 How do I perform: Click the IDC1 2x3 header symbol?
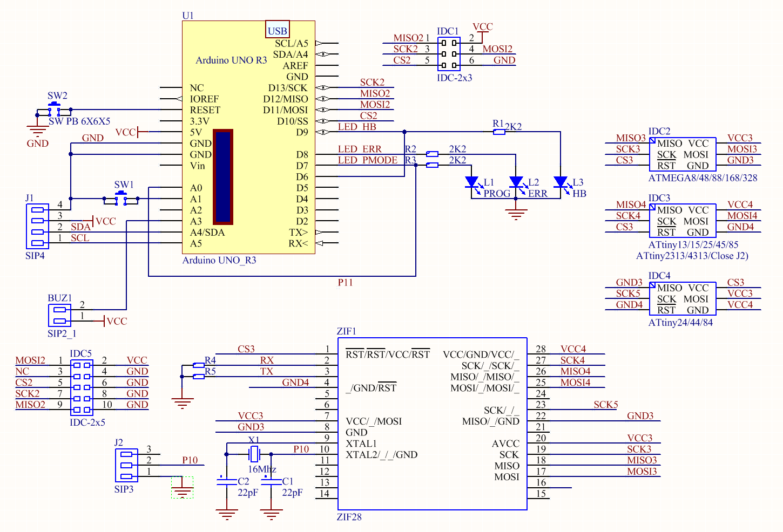[x=449, y=54]
